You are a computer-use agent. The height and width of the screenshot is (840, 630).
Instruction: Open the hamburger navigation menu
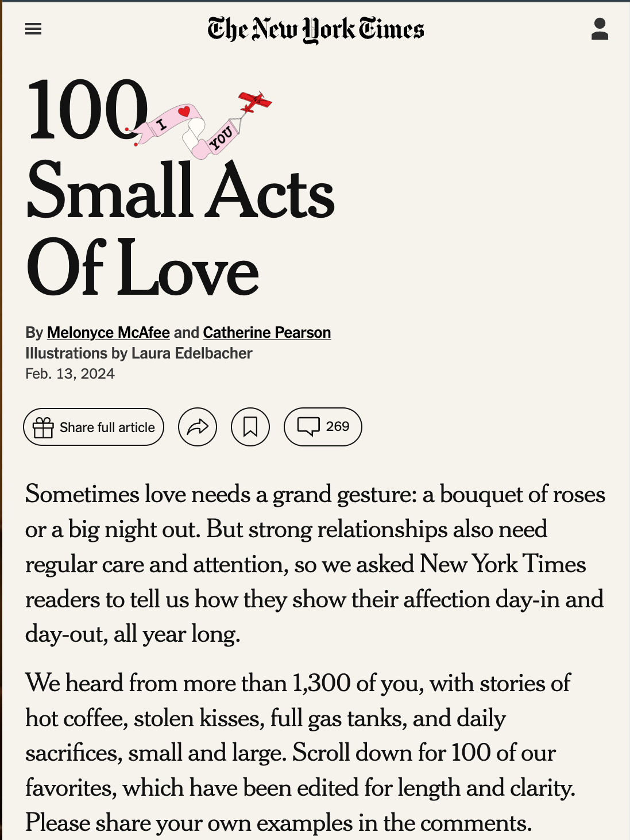tap(33, 29)
